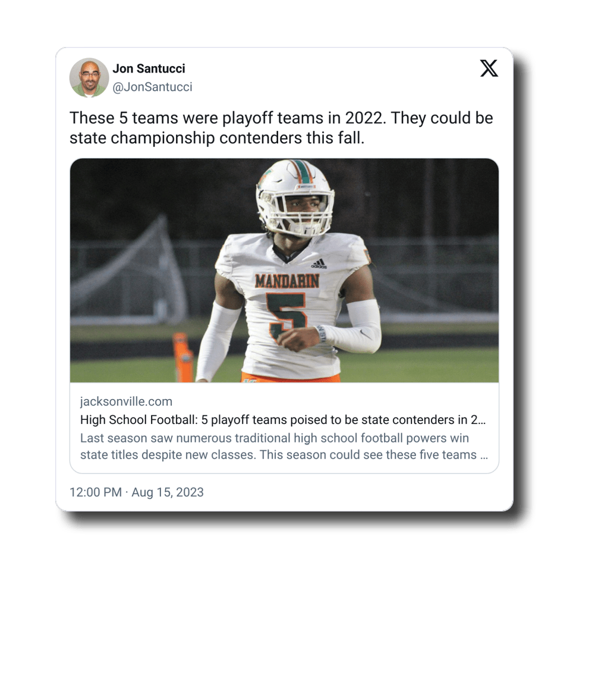Click the number 5 on the jersey
592x700 pixels.
click(286, 316)
